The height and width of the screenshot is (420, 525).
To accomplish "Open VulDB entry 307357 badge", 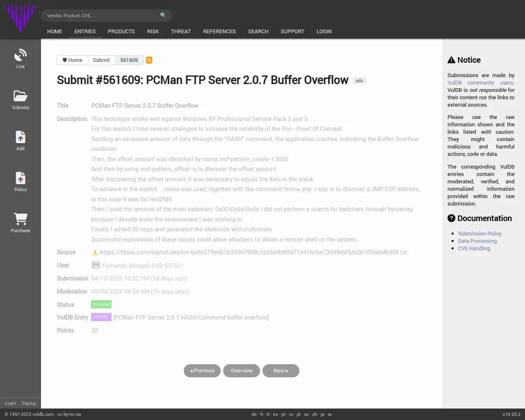I will [101, 317].
